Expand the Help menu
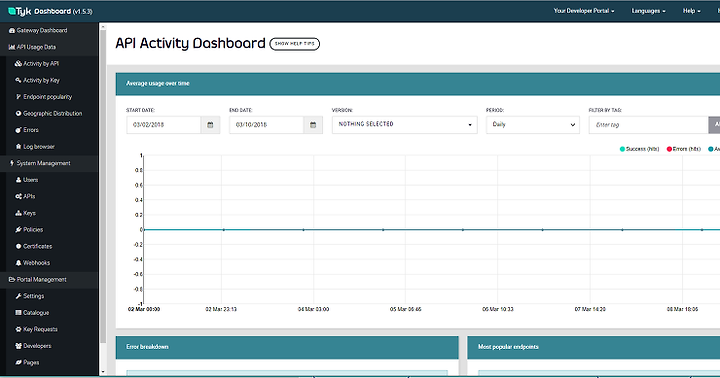Screen dimensions: 720x378 tap(692, 11)
